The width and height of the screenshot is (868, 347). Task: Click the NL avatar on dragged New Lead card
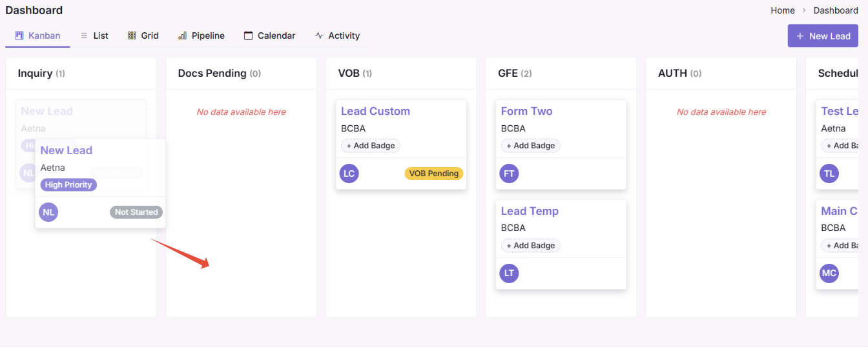click(48, 212)
